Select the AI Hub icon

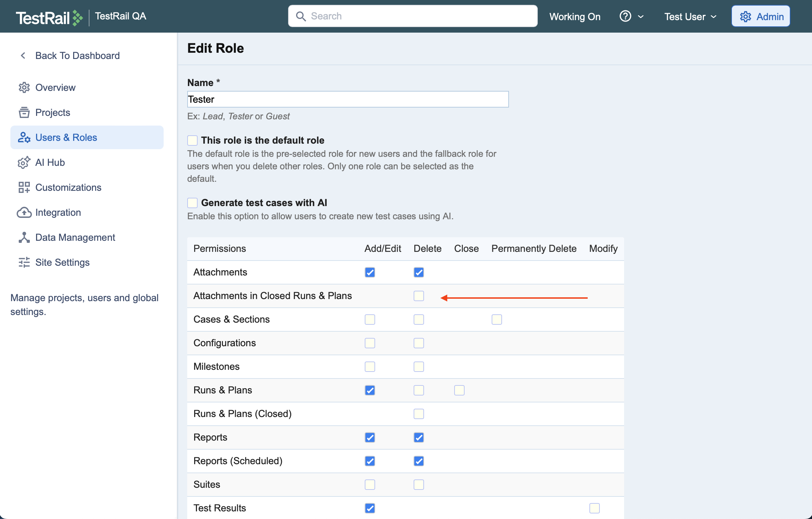(x=24, y=162)
